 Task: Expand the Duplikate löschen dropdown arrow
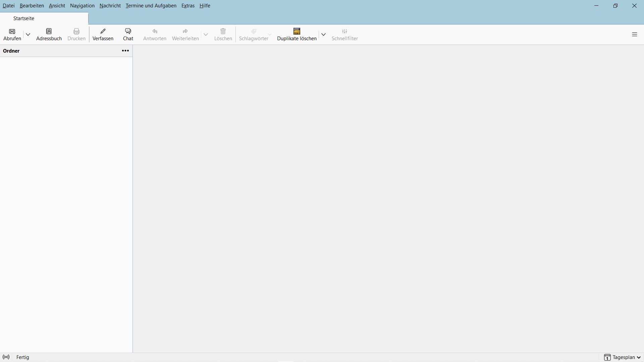pyautogui.click(x=323, y=35)
